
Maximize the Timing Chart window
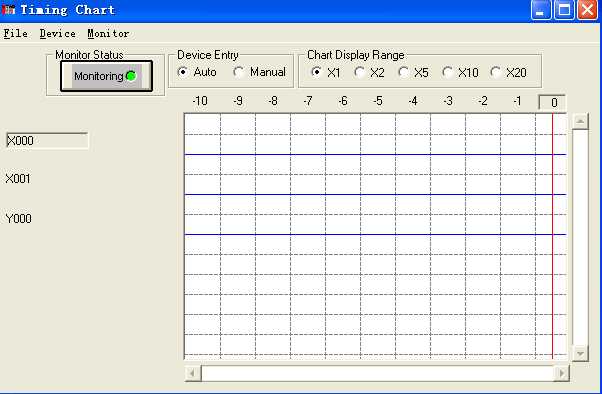564,10
